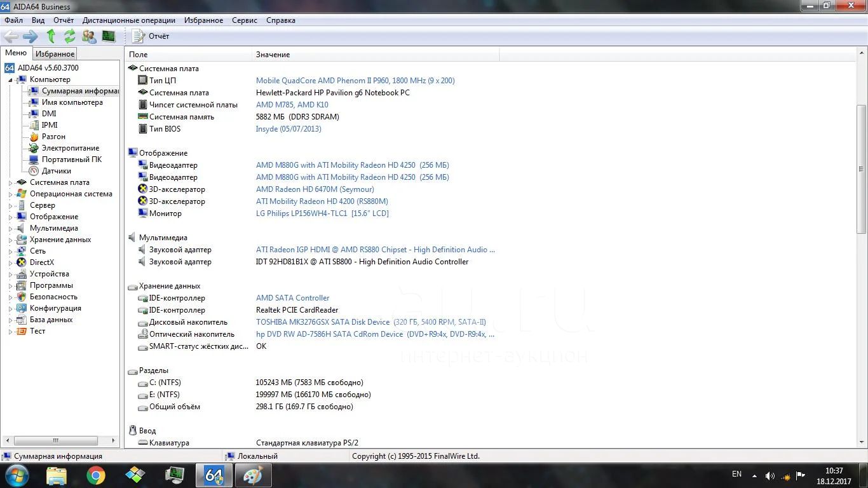
Task: Expand the Программы tree node
Action: pos(11,286)
